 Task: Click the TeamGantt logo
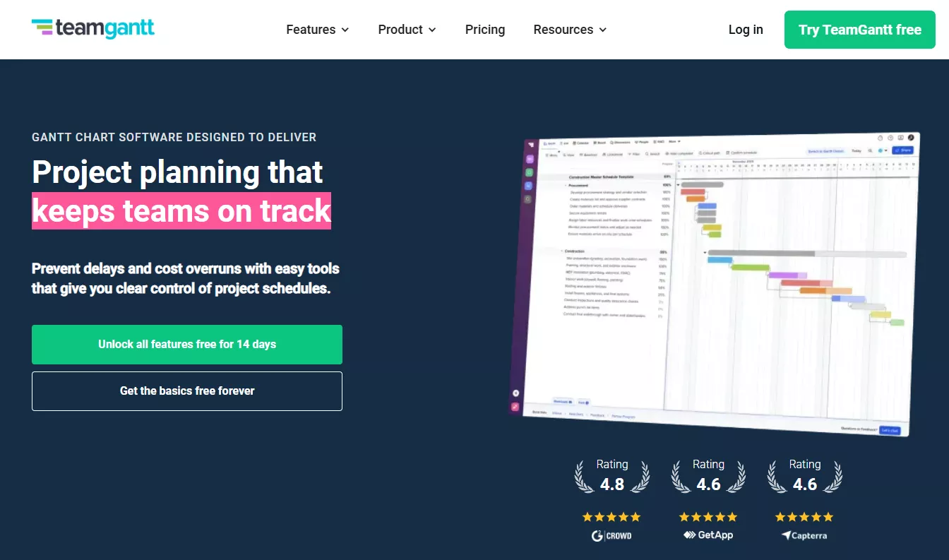click(x=93, y=28)
